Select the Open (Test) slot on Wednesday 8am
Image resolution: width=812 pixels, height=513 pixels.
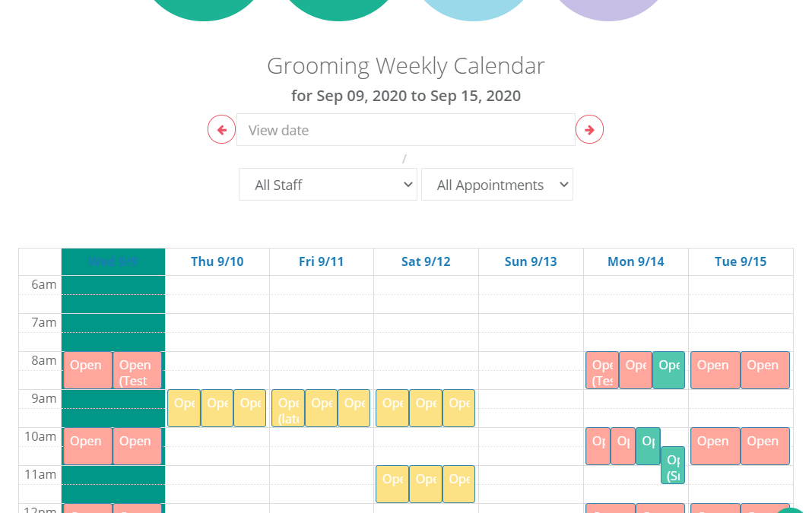[x=137, y=370]
